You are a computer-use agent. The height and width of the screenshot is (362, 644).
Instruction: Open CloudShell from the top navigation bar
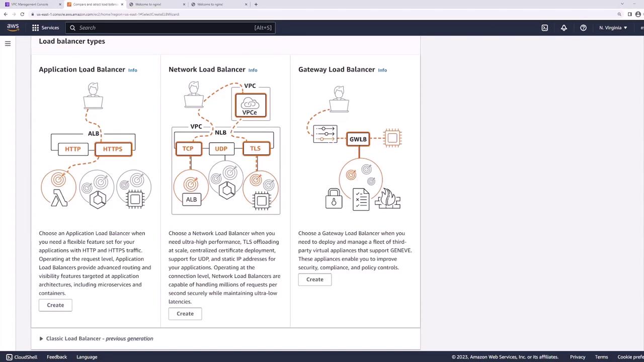[544, 28]
